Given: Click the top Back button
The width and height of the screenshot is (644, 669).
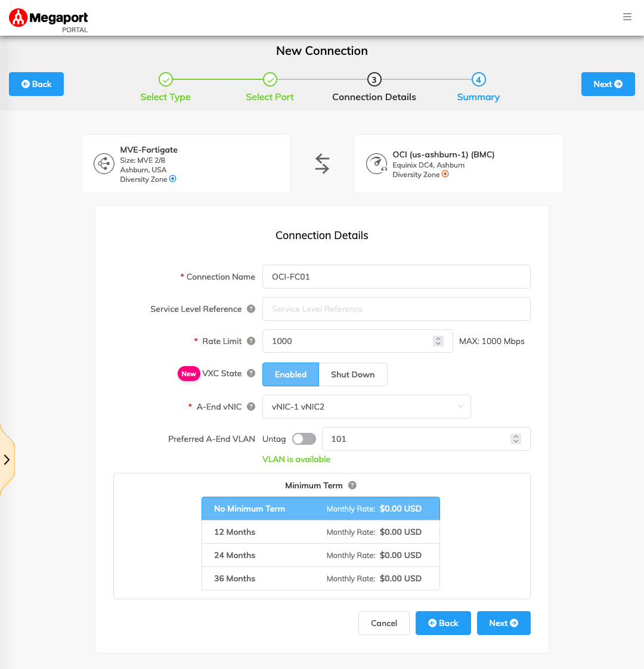Looking at the screenshot, I should tap(36, 84).
